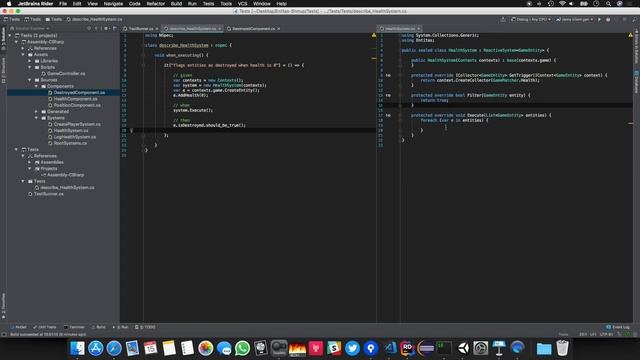The height and width of the screenshot is (360, 640).
Task: Collapse the Scripts folder
Action: (29, 67)
